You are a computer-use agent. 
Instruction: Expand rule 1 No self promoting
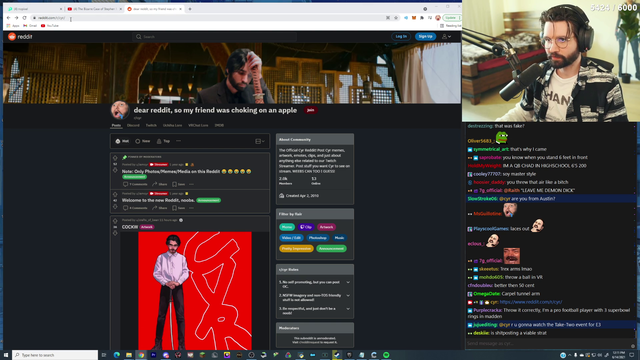pos(348,282)
